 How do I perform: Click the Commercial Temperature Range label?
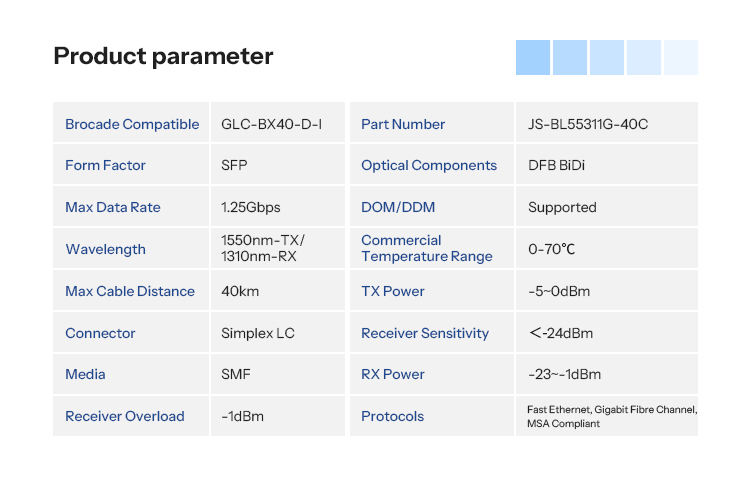coord(427,248)
